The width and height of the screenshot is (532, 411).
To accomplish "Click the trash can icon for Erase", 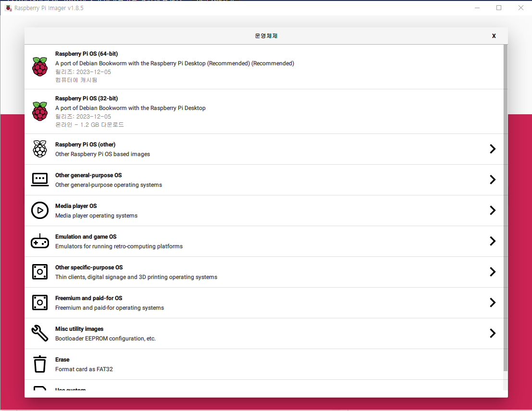I will [x=40, y=364].
